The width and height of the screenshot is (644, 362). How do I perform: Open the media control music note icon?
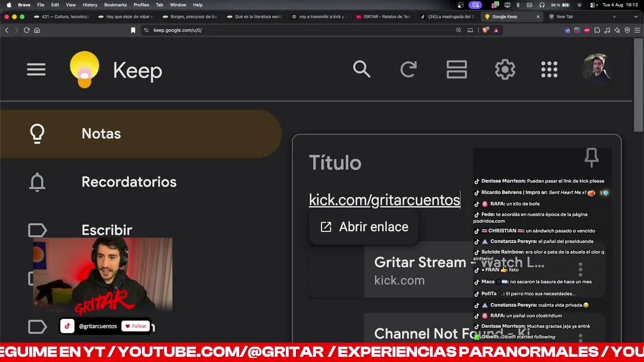click(607, 30)
